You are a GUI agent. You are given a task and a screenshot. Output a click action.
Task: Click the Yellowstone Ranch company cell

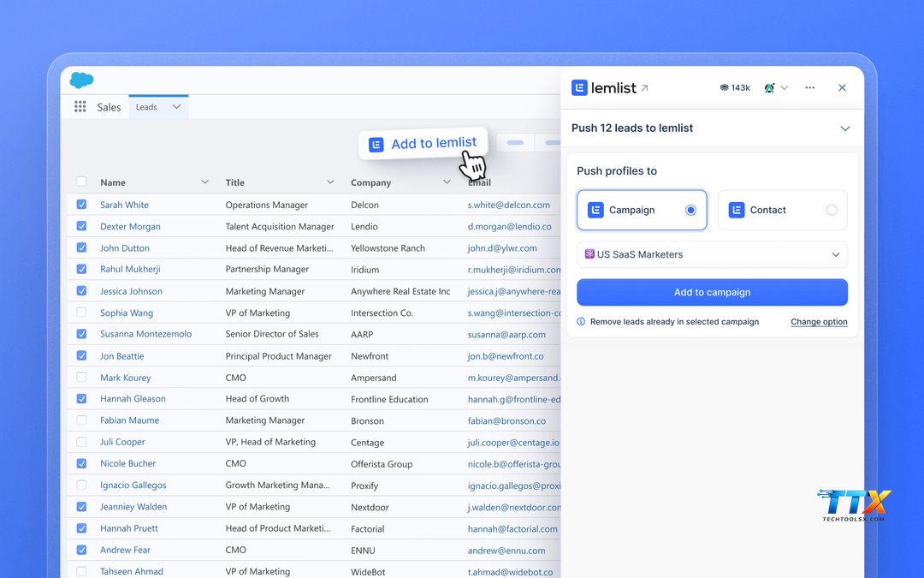pyautogui.click(x=388, y=247)
